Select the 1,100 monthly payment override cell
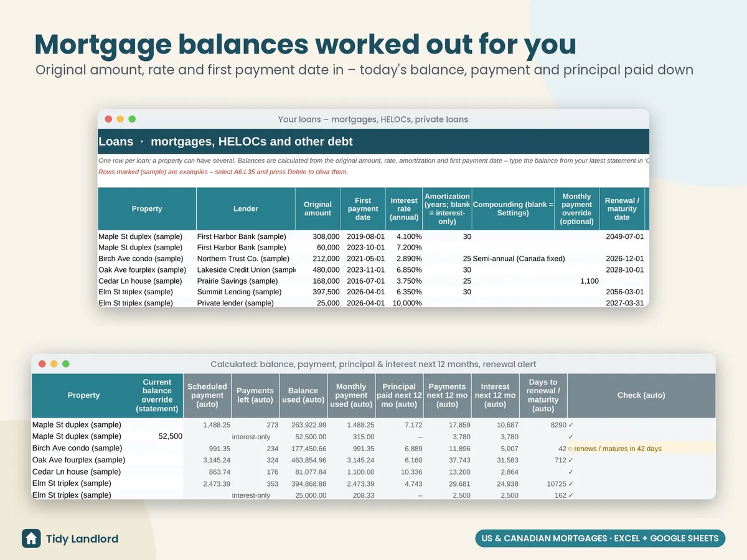The image size is (747, 560). pyautogui.click(x=577, y=281)
